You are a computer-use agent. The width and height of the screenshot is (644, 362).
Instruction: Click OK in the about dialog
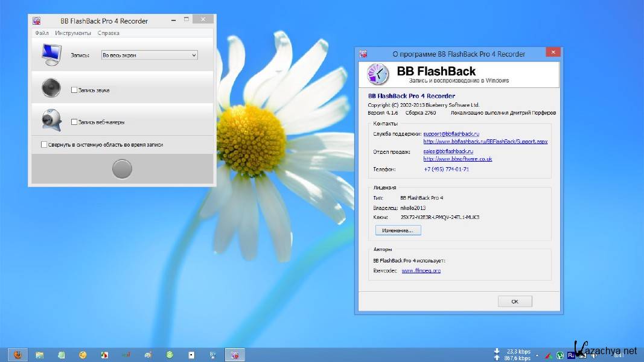(514, 301)
